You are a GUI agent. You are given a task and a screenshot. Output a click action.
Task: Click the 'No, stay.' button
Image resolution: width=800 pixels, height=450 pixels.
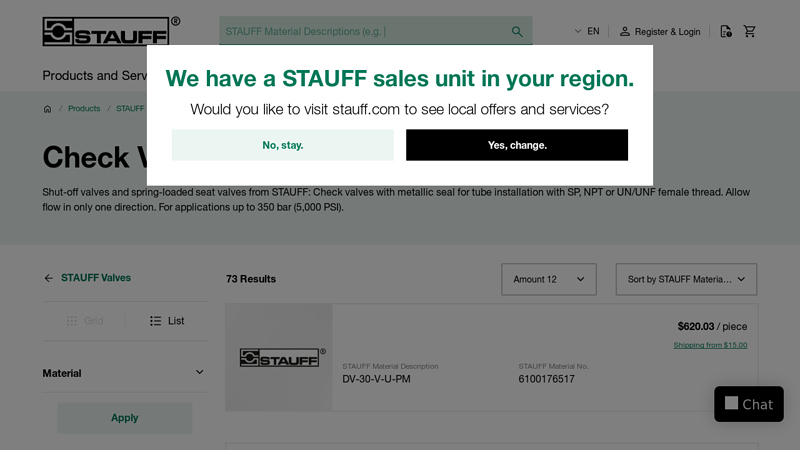click(x=283, y=145)
